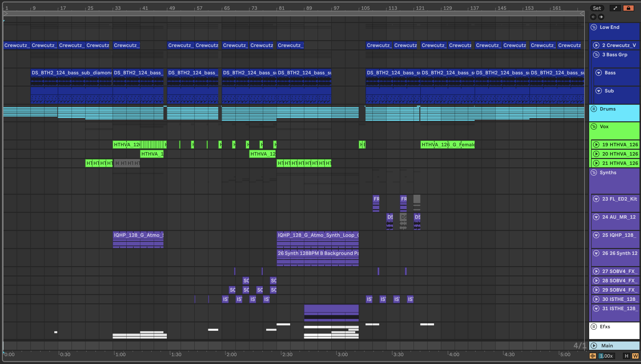The width and height of the screenshot is (641, 364).
Task: Select the greyed deactivated HT clip on track 21
Action: point(127,163)
